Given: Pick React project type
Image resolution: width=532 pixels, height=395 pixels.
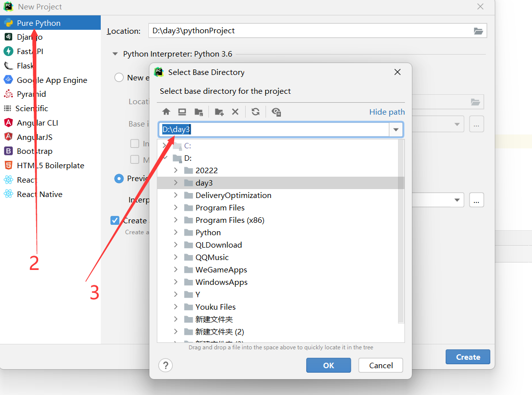Looking at the screenshot, I should [x=50, y=180].
